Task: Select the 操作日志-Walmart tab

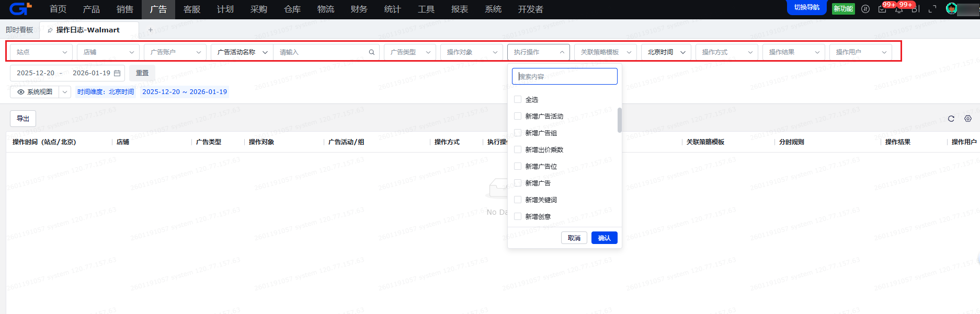Action: point(88,30)
